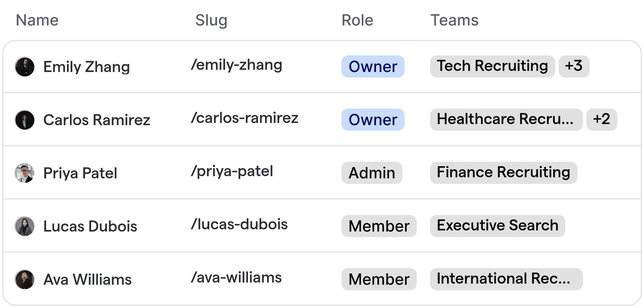Open the /emily-zhang slug link
The height and width of the screenshot is (308, 644).
tap(237, 65)
